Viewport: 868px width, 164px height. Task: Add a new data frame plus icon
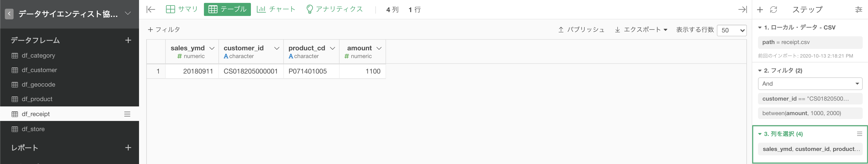point(128,40)
